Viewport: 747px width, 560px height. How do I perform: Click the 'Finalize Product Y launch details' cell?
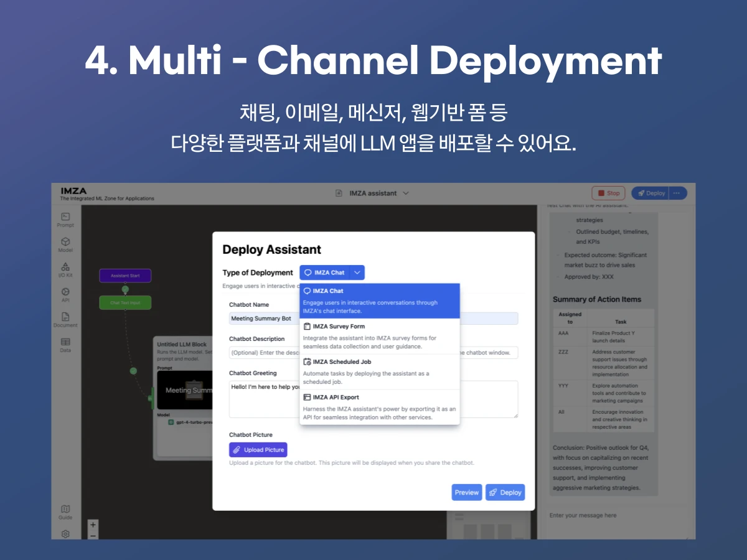click(x=620, y=337)
